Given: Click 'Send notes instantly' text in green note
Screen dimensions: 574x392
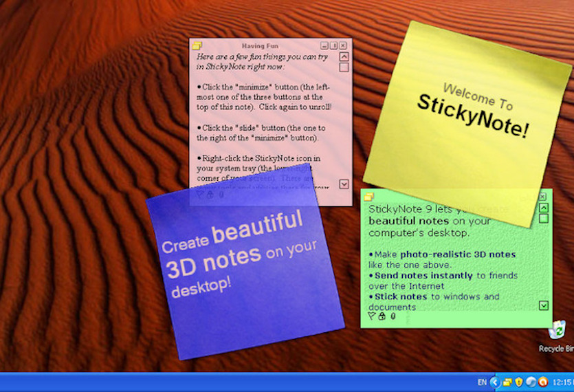Looking at the screenshot, I should tap(423, 276).
